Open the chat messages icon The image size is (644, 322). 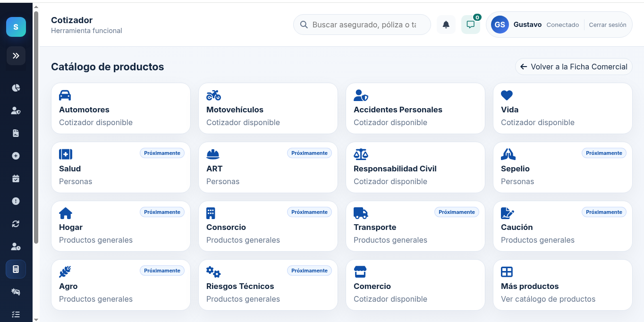(x=471, y=25)
